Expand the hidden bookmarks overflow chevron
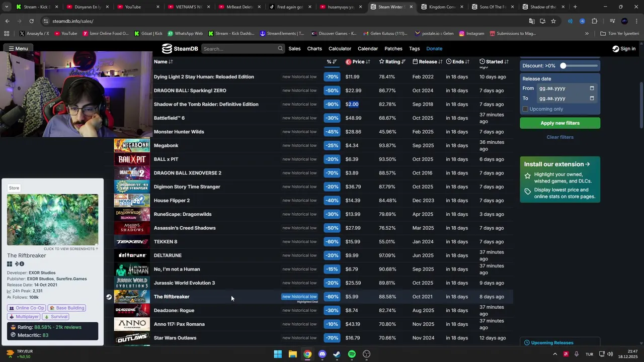Screen dimensions: 644x362 point(587,34)
